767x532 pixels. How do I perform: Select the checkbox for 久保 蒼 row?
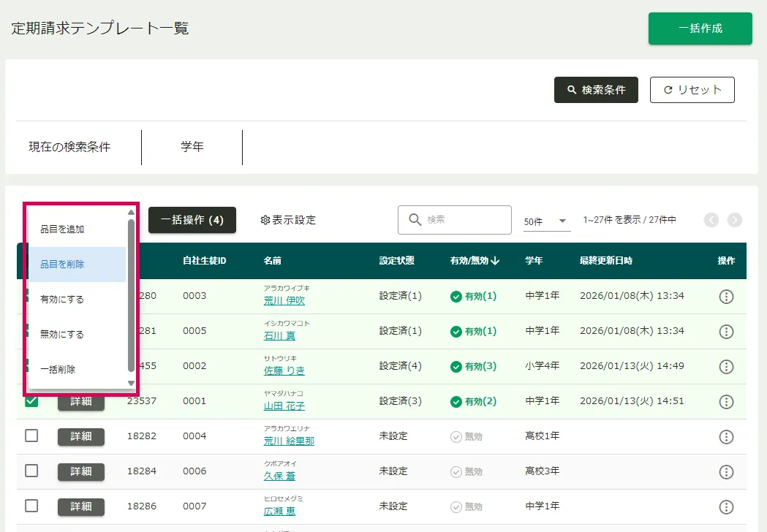(x=31, y=471)
